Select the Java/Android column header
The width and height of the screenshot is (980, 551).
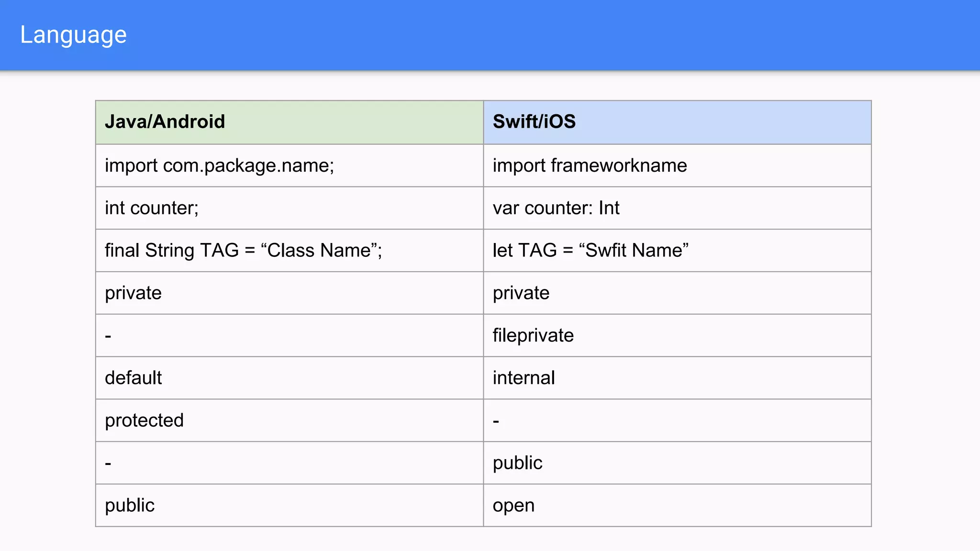point(165,122)
